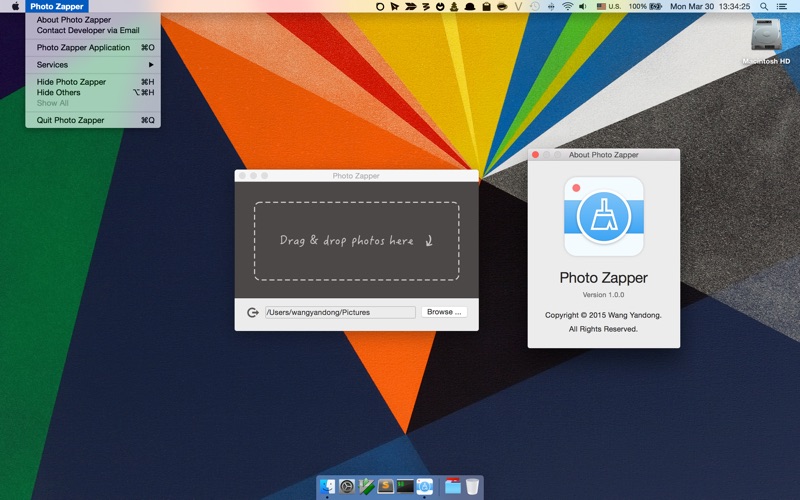800x500 pixels.
Task: Open the Trash in the dock
Action: [472, 486]
